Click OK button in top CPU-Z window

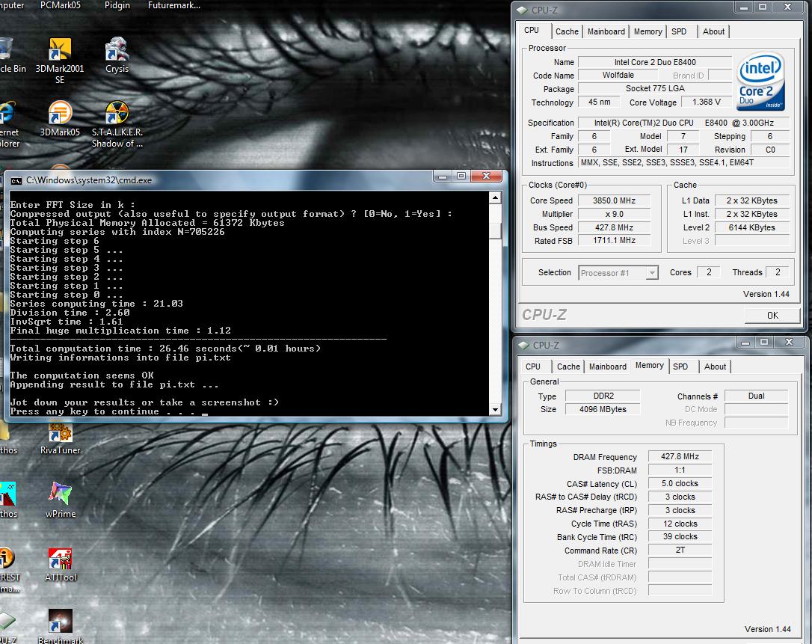click(x=772, y=316)
